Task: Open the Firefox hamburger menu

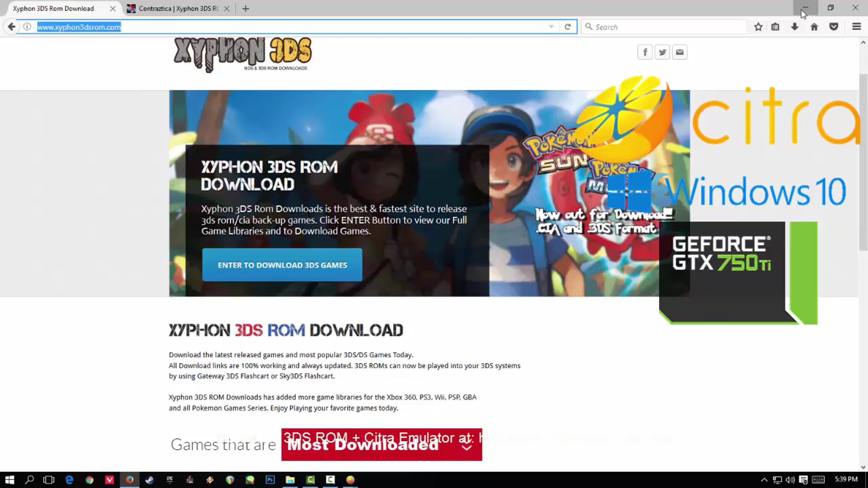Action: (x=856, y=27)
